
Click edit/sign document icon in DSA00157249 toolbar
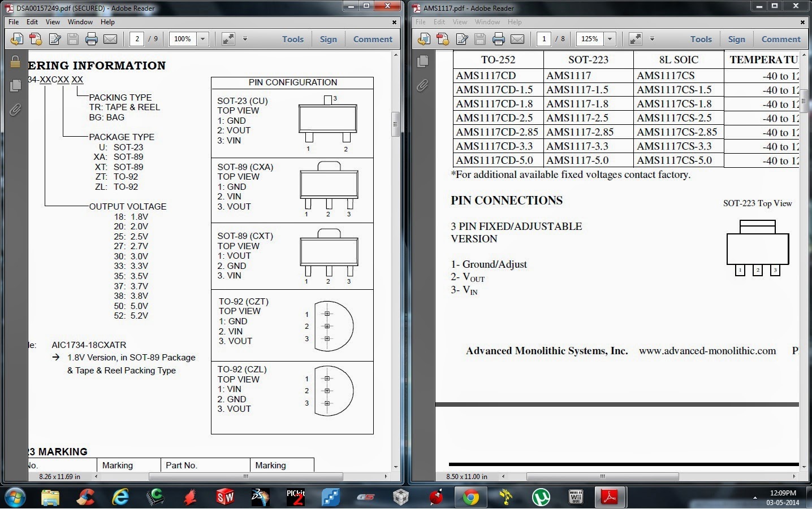[x=55, y=39]
